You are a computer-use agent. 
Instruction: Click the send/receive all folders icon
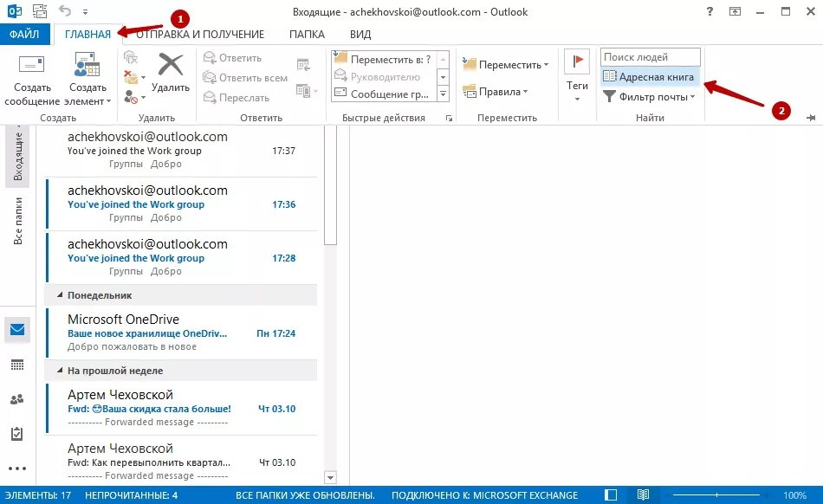coord(39,10)
